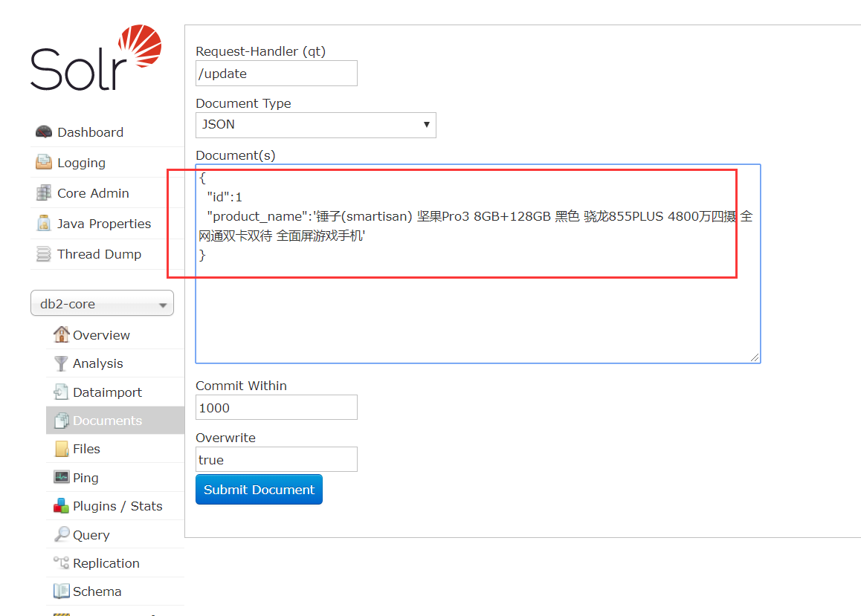861x616 pixels.
Task: Open the Query page
Action: click(x=91, y=535)
